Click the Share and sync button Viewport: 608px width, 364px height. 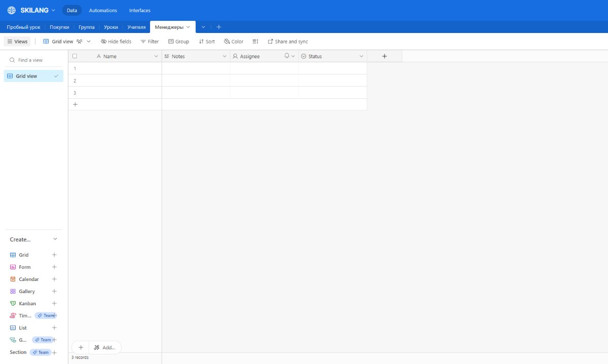(288, 42)
